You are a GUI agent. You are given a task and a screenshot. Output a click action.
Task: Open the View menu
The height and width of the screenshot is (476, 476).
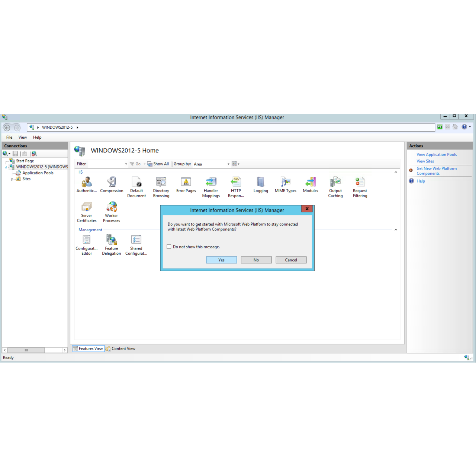pos(22,137)
